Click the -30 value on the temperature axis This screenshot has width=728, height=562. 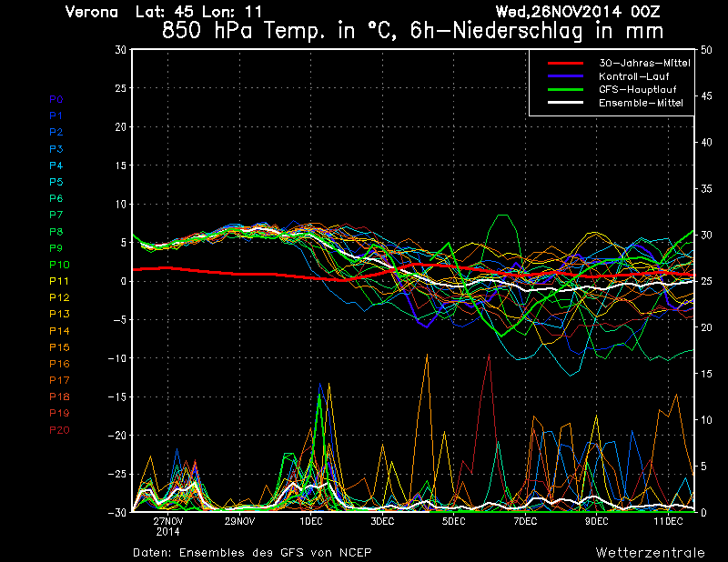click(x=116, y=512)
